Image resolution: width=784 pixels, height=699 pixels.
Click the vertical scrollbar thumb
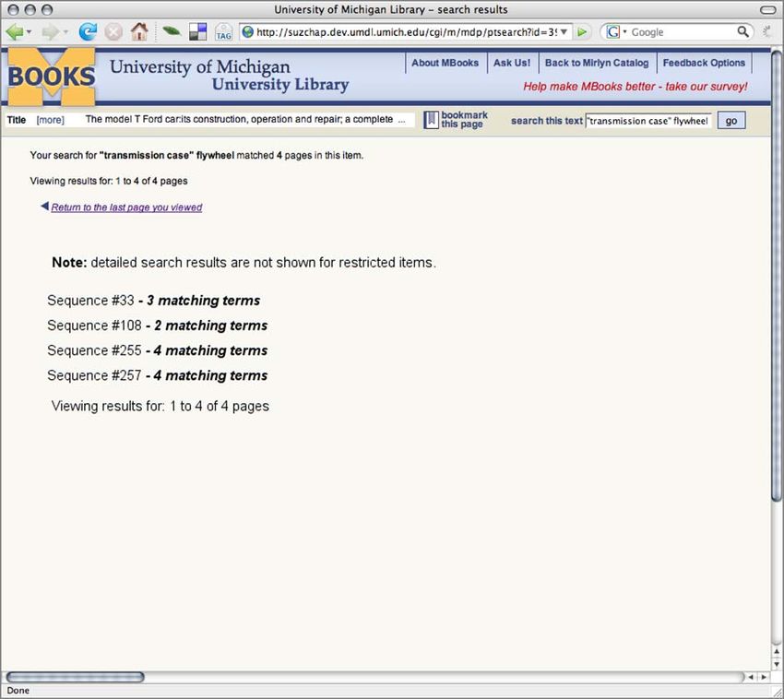[x=776, y=275]
